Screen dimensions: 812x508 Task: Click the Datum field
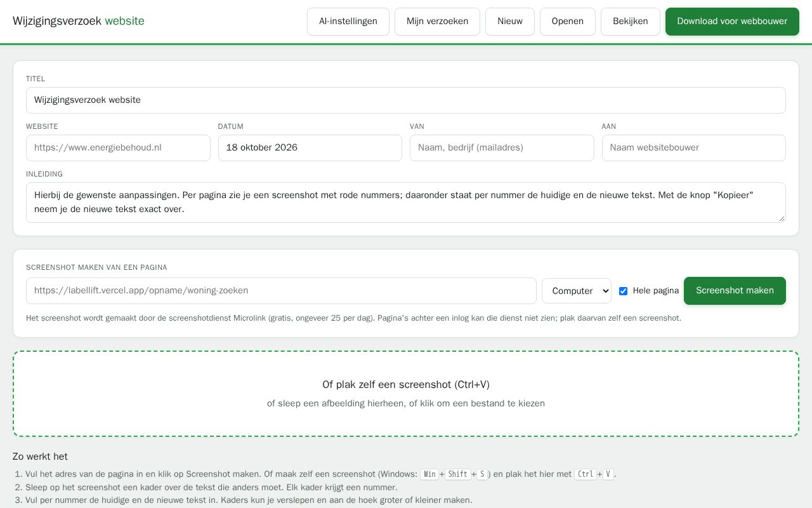310,148
